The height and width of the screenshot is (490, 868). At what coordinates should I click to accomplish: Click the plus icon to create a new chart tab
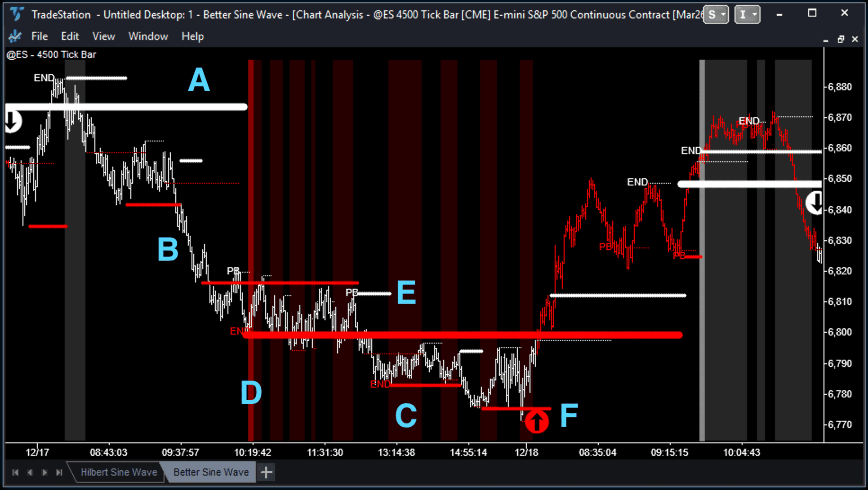(x=266, y=472)
